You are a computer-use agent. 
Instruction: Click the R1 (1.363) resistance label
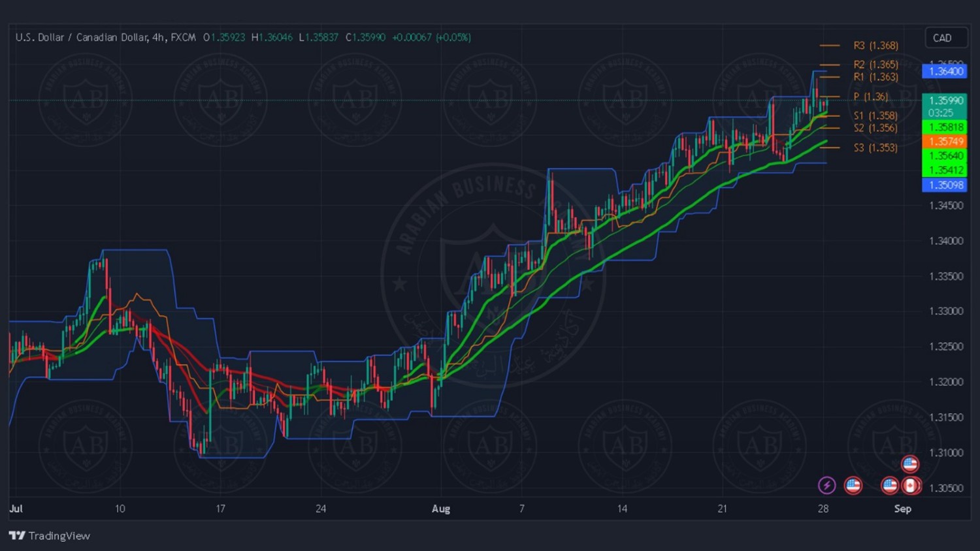[875, 77]
